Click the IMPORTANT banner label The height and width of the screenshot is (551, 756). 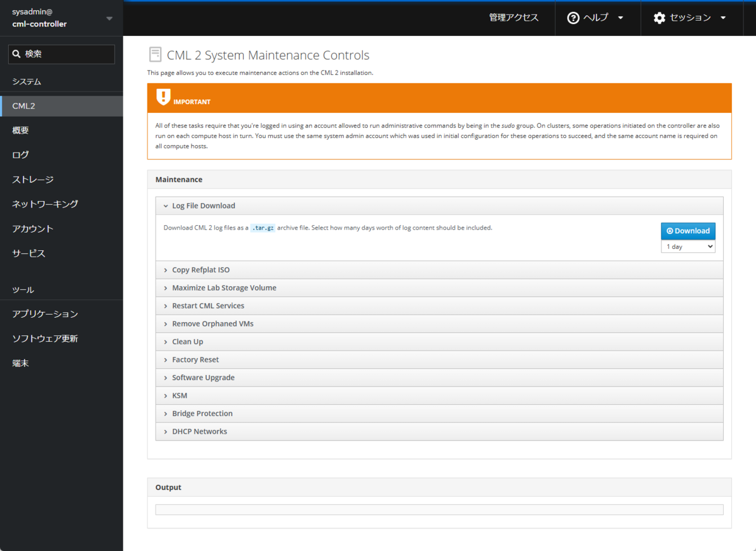[192, 101]
